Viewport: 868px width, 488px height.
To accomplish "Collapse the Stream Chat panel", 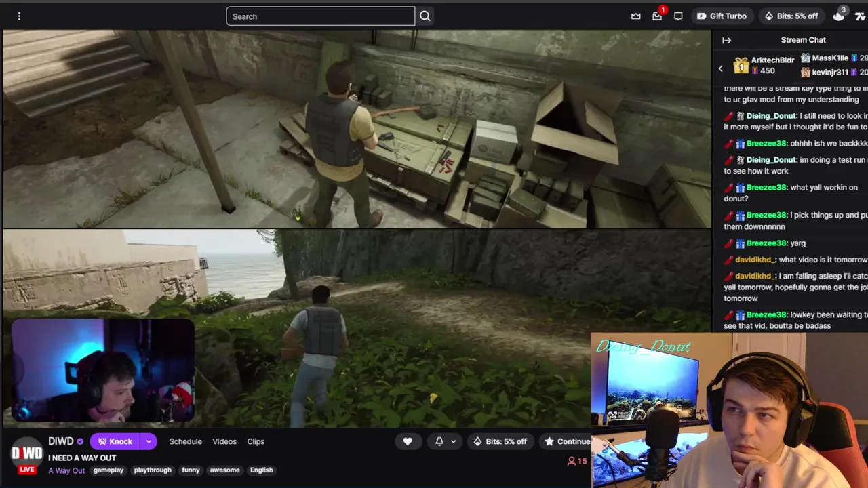I will pyautogui.click(x=726, y=40).
